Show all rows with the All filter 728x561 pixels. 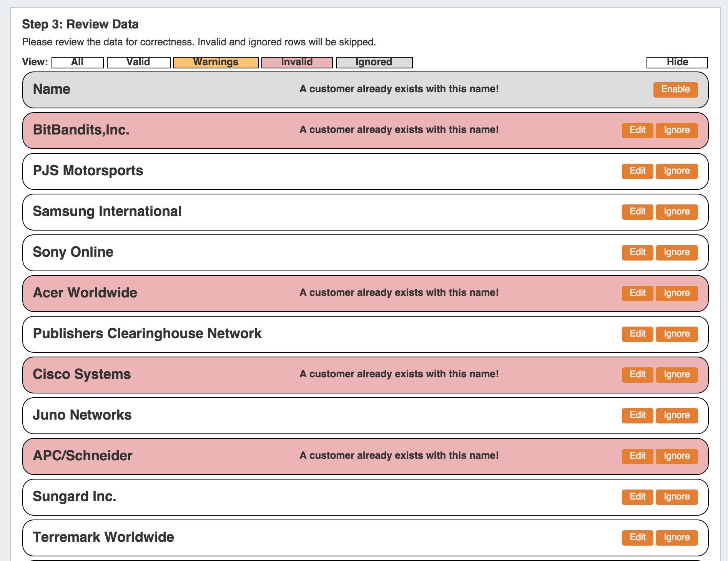tap(77, 62)
